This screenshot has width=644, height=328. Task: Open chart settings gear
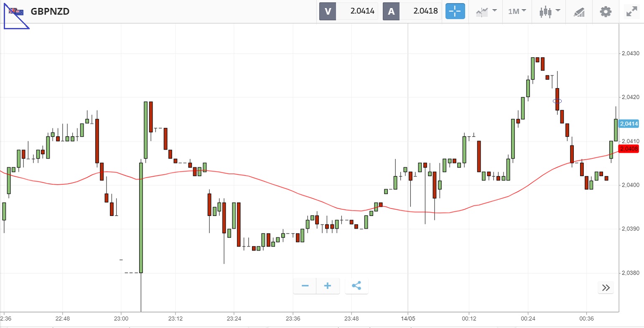[x=606, y=11]
